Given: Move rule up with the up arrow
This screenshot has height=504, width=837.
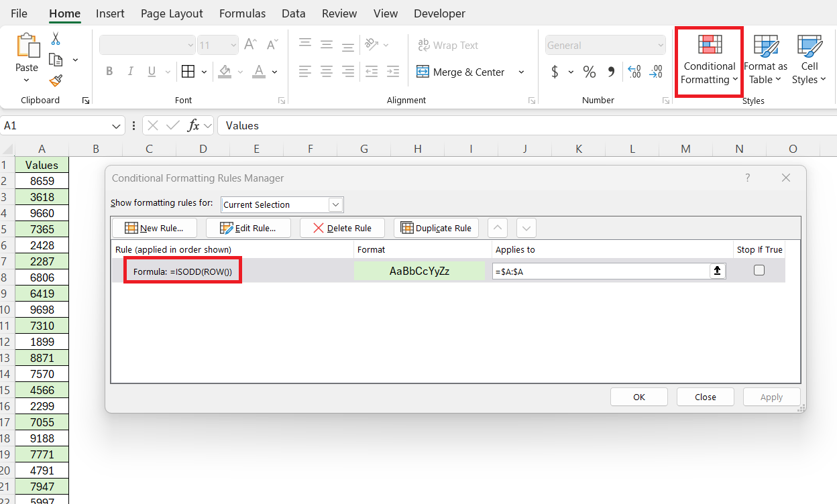Looking at the screenshot, I should pos(497,228).
